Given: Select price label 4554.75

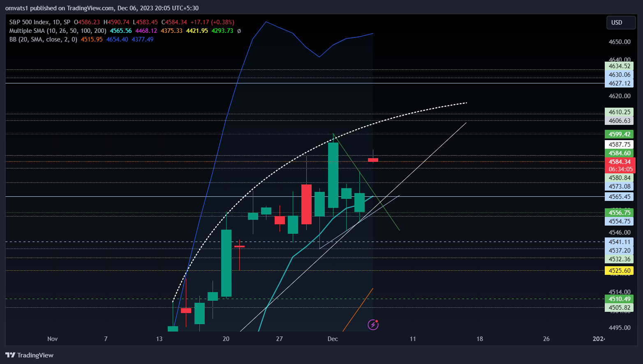Looking at the screenshot, I should pyautogui.click(x=619, y=221).
